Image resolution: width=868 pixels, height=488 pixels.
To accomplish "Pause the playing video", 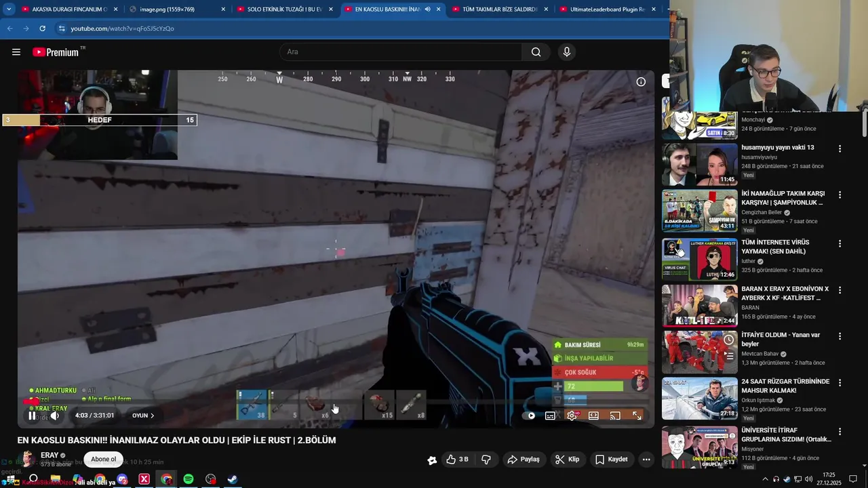I will 32,415.
